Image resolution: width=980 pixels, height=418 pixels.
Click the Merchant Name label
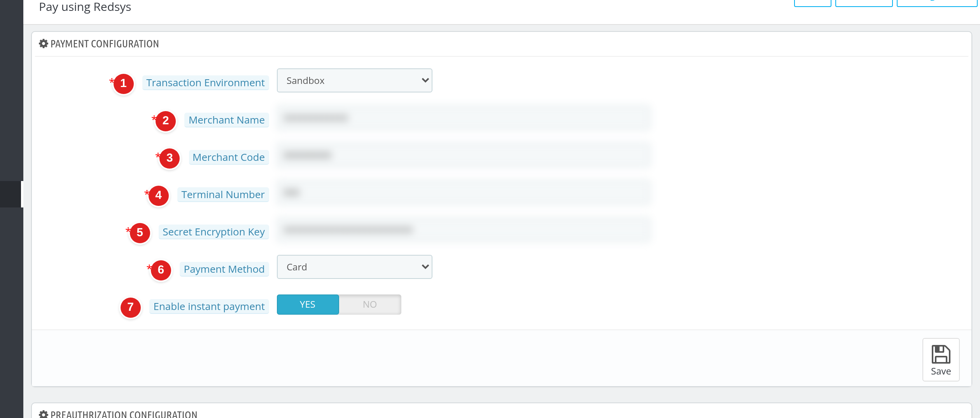226,120
